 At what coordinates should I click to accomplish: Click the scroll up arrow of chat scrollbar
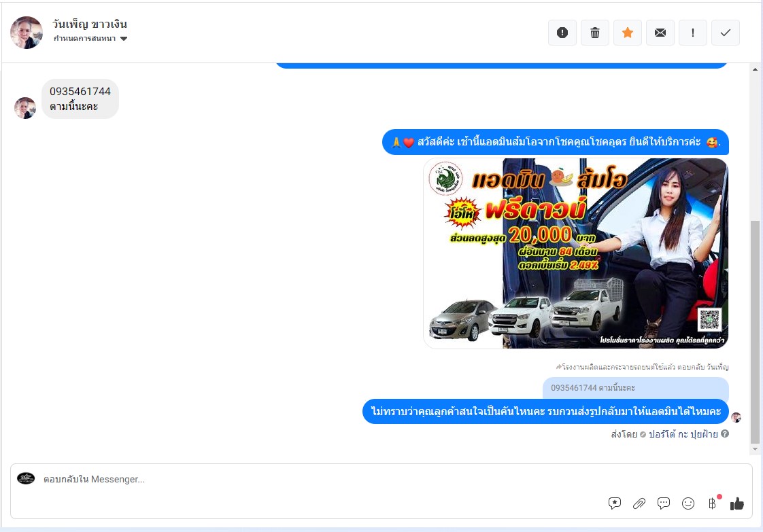click(x=755, y=69)
